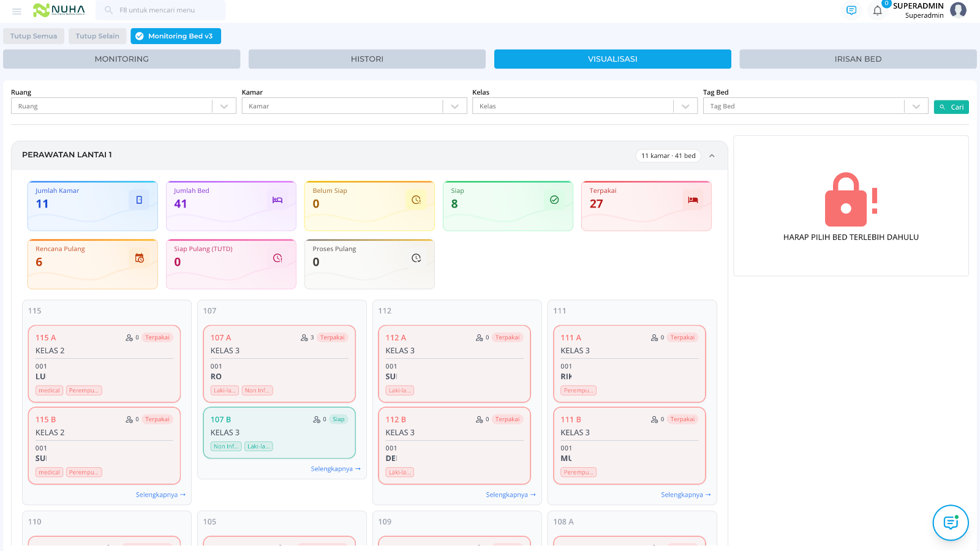Screen dimensions: 980x551
Task: Collapse the Perawatan Lantai 1 section
Action: (712, 156)
